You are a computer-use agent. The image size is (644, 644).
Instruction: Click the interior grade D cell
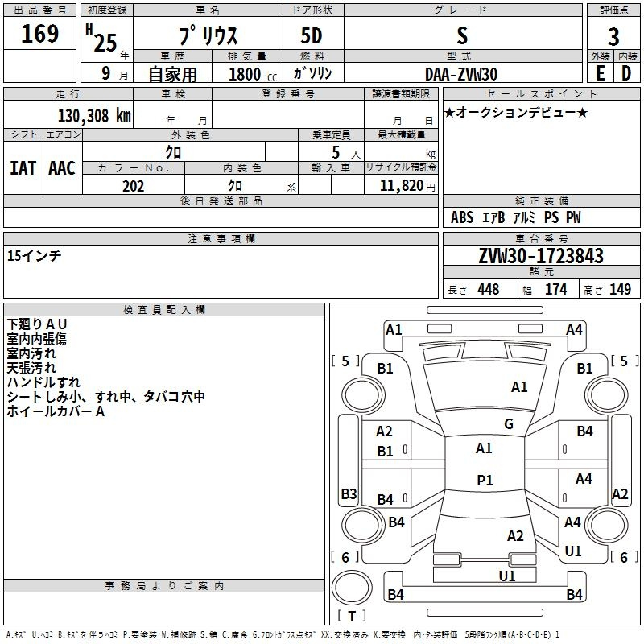point(626,73)
